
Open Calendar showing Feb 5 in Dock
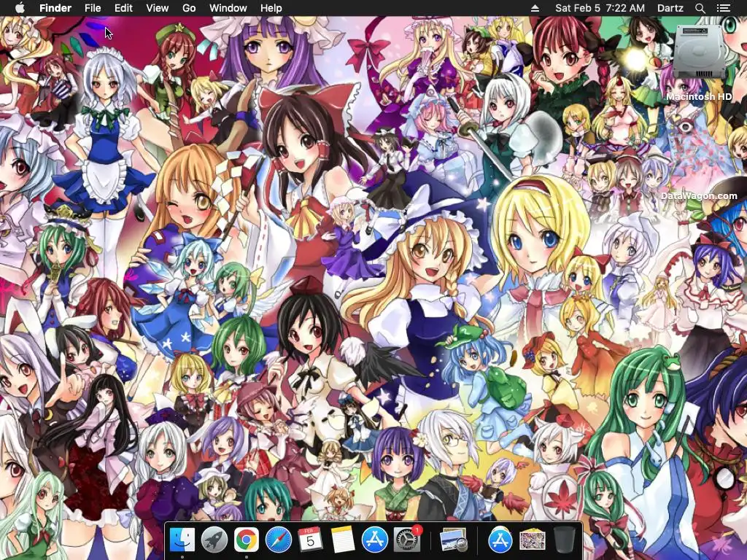coord(310,540)
